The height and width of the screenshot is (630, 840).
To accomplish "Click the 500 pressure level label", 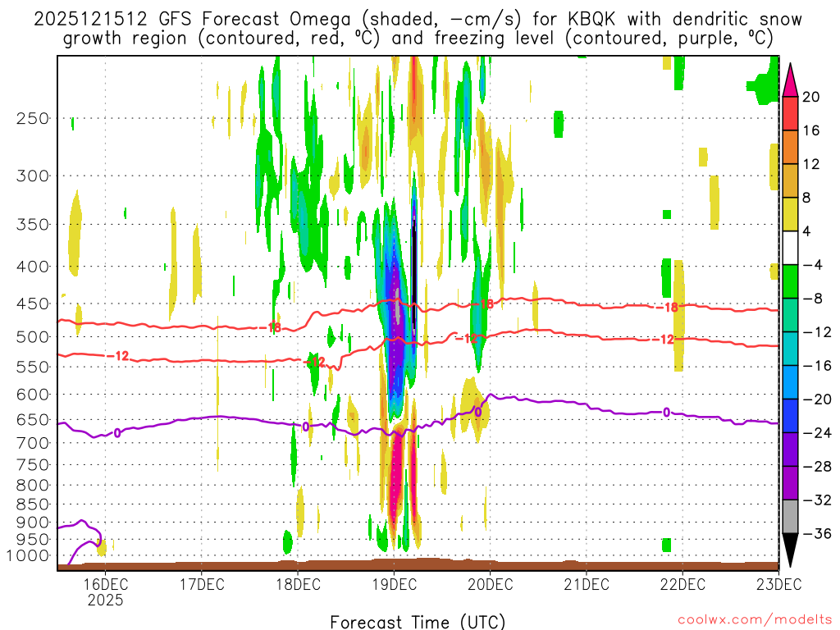I will (x=33, y=337).
